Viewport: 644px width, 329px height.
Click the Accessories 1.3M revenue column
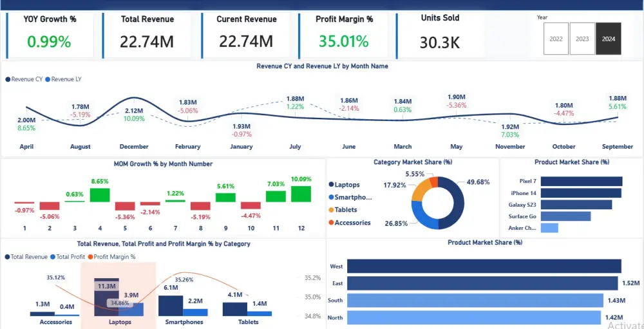tap(43, 314)
